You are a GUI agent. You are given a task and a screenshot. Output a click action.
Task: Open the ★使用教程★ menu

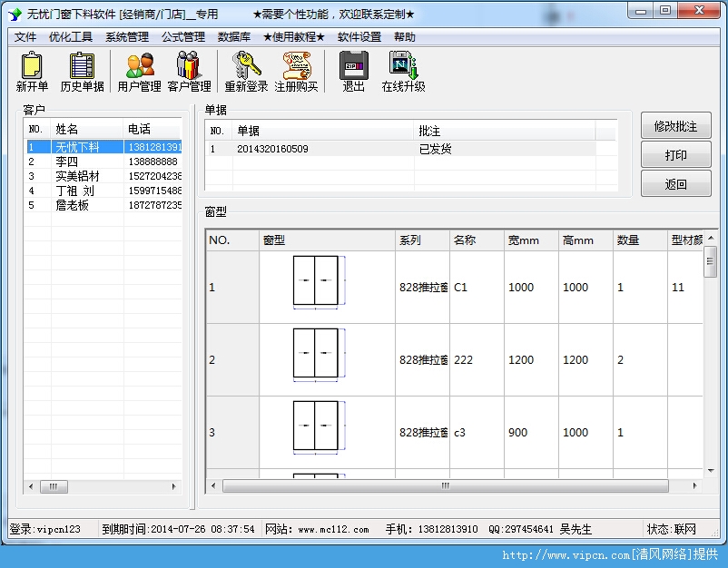tap(294, 37)
